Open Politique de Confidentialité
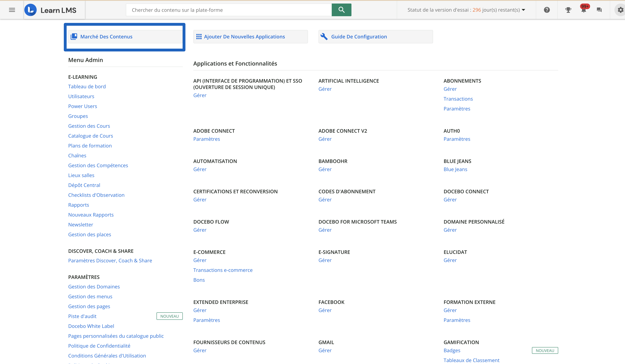The height and width of the screenshot is (364, 625). click(x=99, y=346)
